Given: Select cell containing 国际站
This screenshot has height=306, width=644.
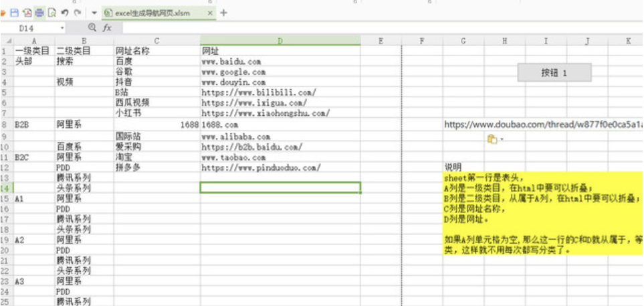Looking at the screenshot, I should 157,136.
